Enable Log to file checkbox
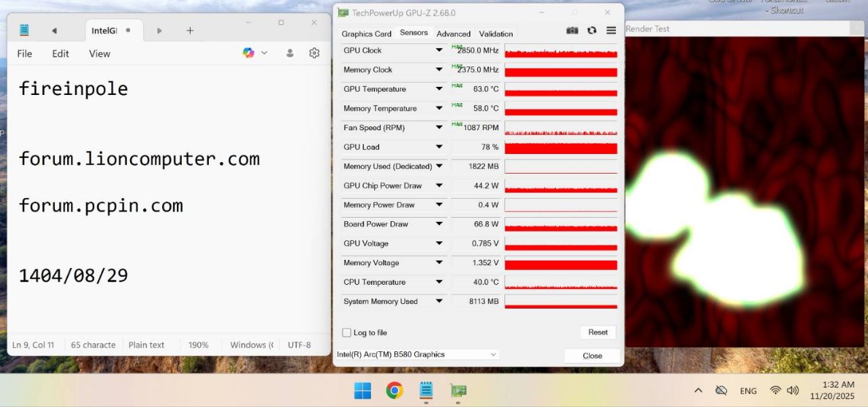The width and height of the screenshot is (868, 407). coord(347,333)
